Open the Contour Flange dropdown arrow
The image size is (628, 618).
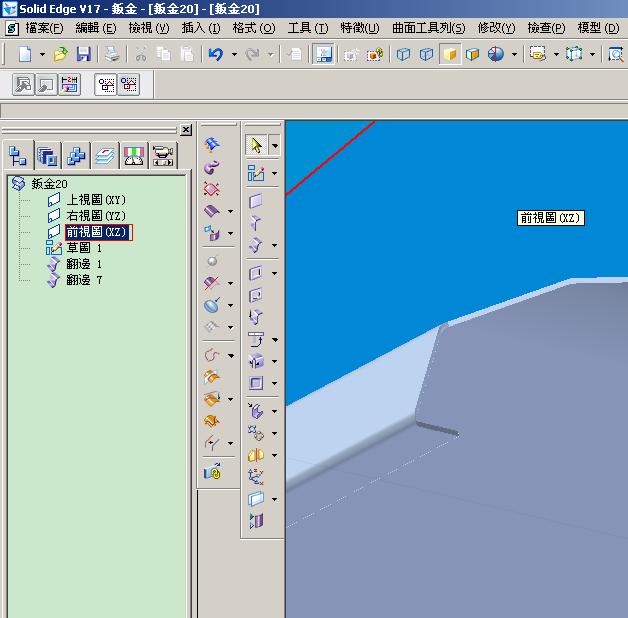(274, 245)
